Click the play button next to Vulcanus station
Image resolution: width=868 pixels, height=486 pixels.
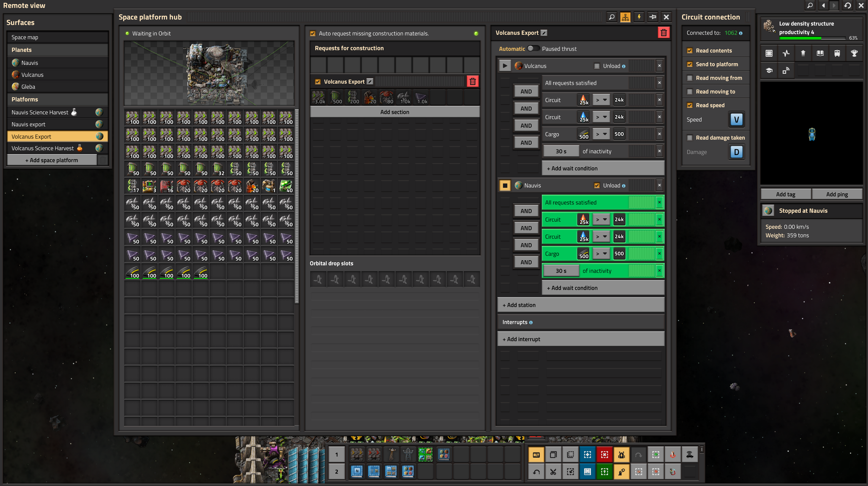[505, 66]
